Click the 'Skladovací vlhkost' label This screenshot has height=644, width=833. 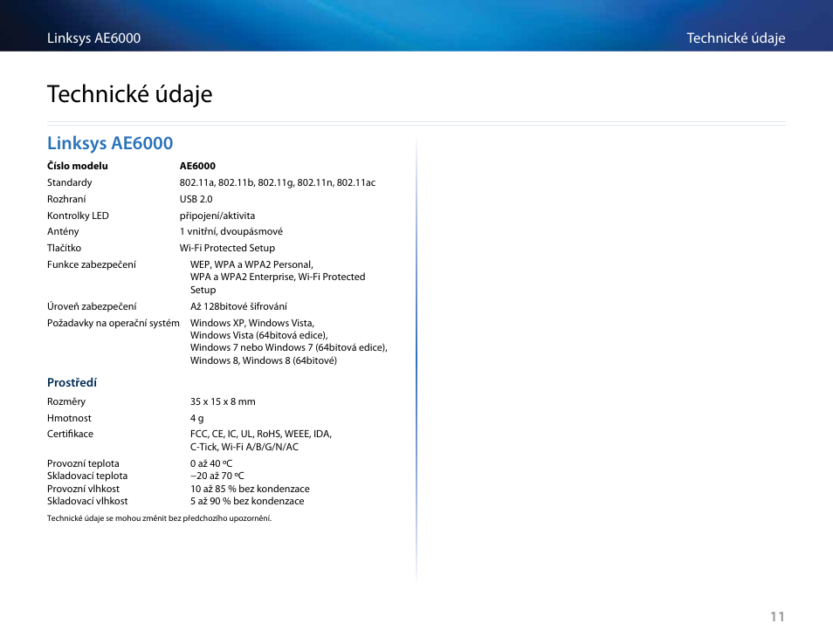pos(87,501)
